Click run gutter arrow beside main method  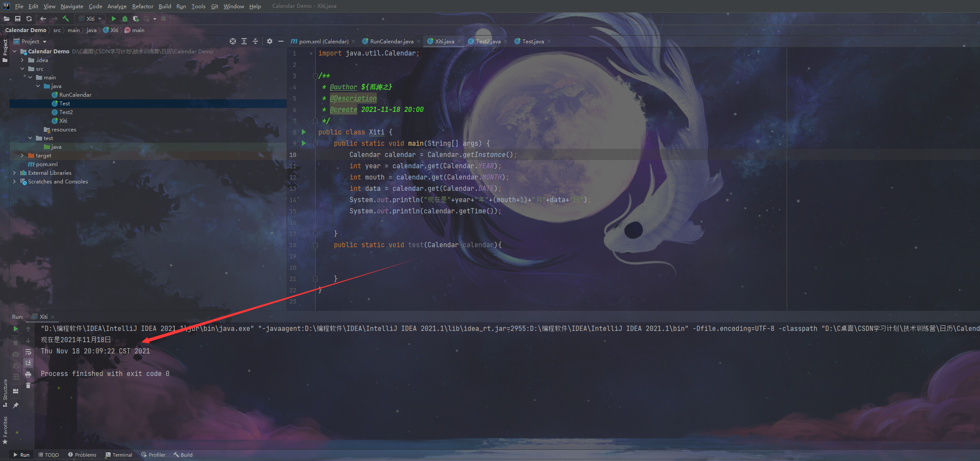[304, 143]
